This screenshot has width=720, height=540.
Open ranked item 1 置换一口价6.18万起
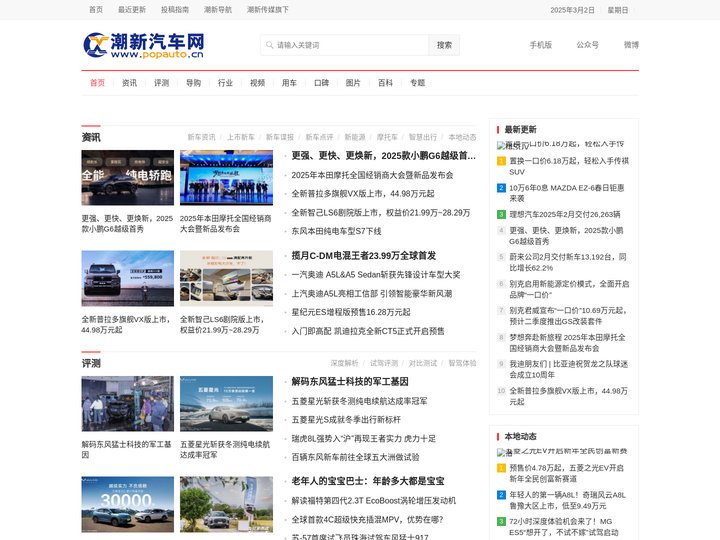(x=568, y=166)
